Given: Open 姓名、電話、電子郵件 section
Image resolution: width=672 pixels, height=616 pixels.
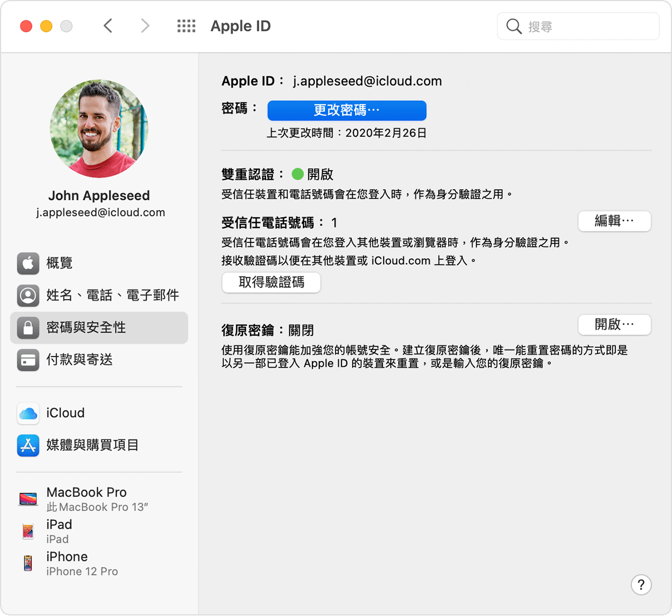Looking at the screenshot, I should (99, 295).
